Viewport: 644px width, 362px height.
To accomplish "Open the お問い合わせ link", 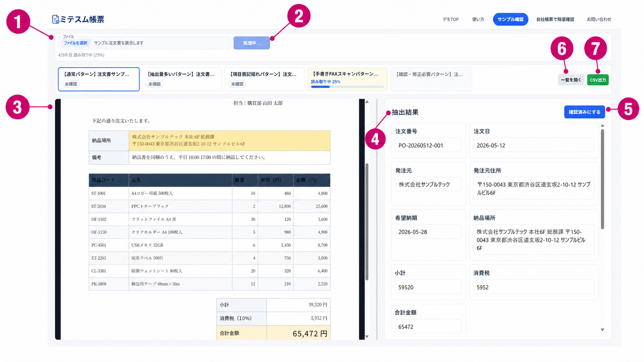I will (x=599, y=19).
